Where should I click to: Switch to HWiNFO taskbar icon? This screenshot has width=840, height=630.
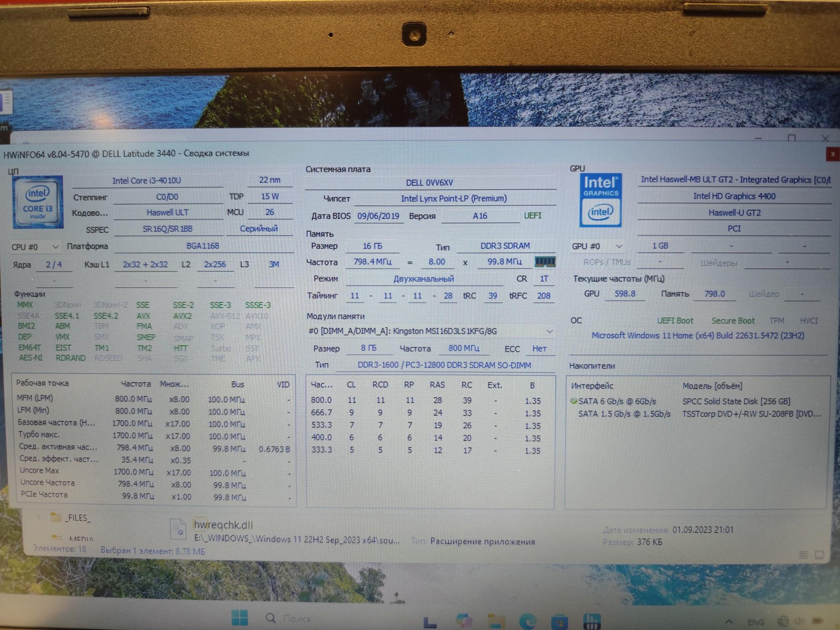click(x=592, y=621)
